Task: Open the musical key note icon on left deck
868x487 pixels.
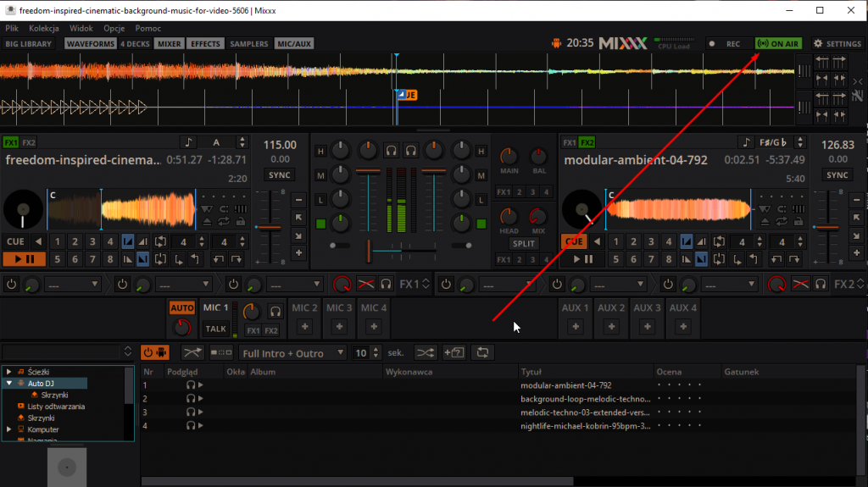Action: click(x=188, y=142)
